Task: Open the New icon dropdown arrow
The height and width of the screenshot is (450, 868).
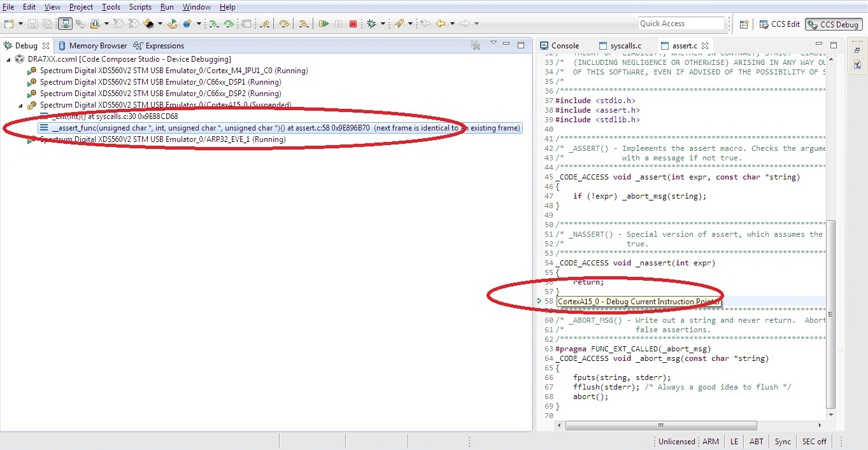Action: 20,24
